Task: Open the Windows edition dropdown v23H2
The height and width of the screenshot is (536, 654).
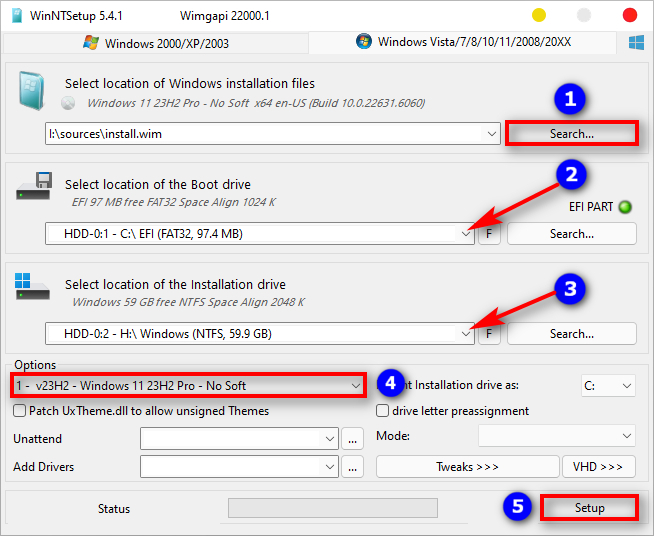Action: tap(356, 385)
